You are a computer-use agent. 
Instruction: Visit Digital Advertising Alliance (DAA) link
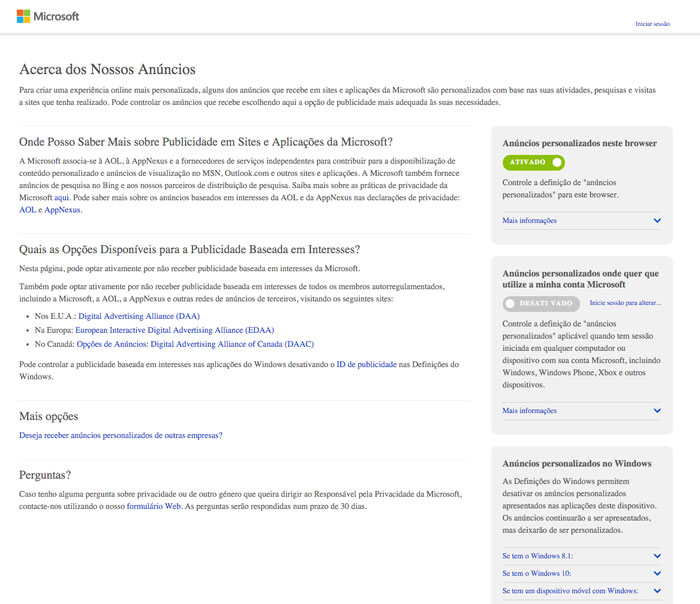[139, 316]
